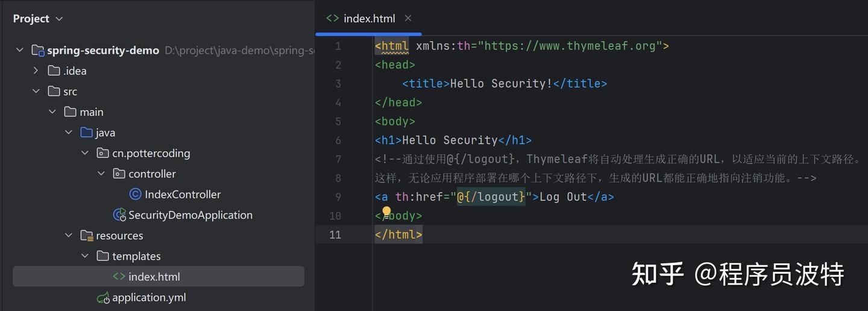
Task: Click the spring-security-demo project module icon
Action: (x=38, y=51)
